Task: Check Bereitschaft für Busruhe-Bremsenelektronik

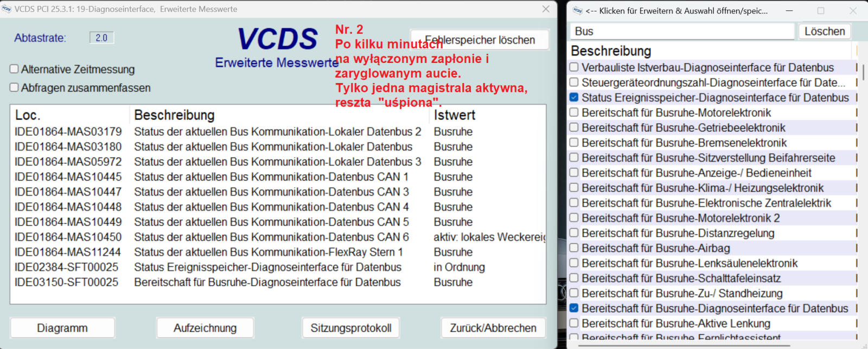Action: [x=574, y=143]
